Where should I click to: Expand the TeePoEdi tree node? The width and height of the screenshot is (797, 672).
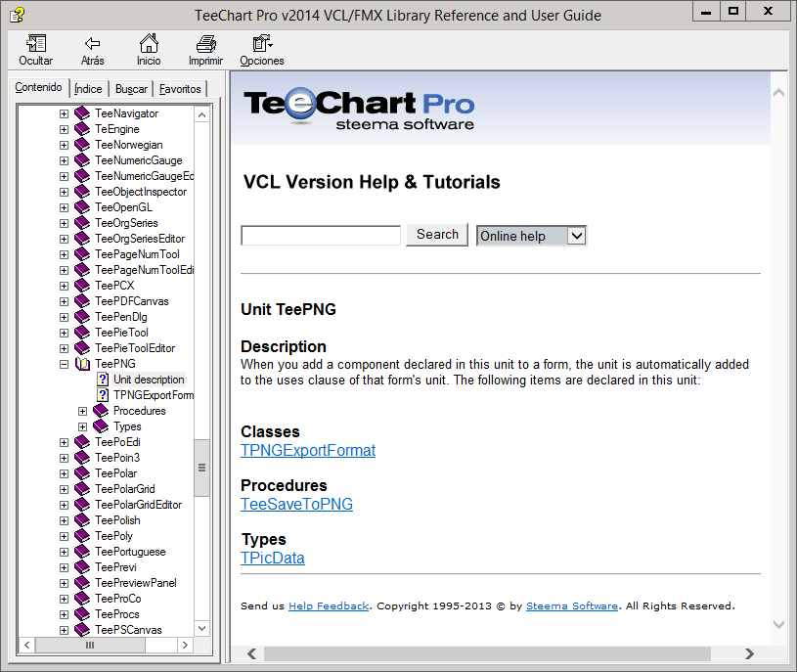coord(64,442)
